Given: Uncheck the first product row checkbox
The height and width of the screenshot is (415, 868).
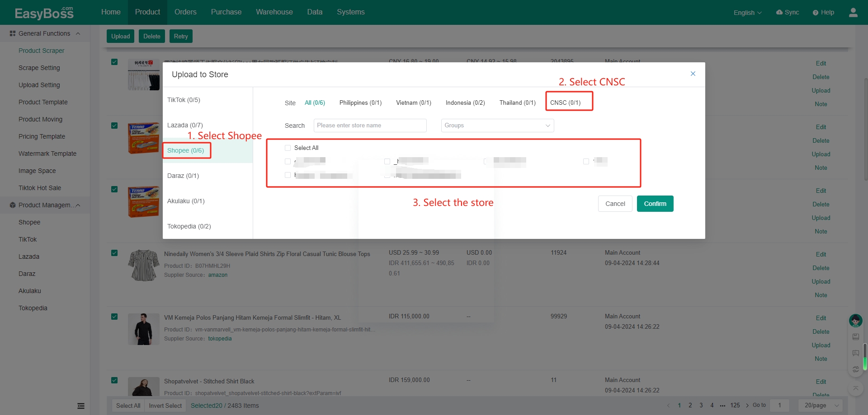Looking at the screenshot, I should [114, 62].
